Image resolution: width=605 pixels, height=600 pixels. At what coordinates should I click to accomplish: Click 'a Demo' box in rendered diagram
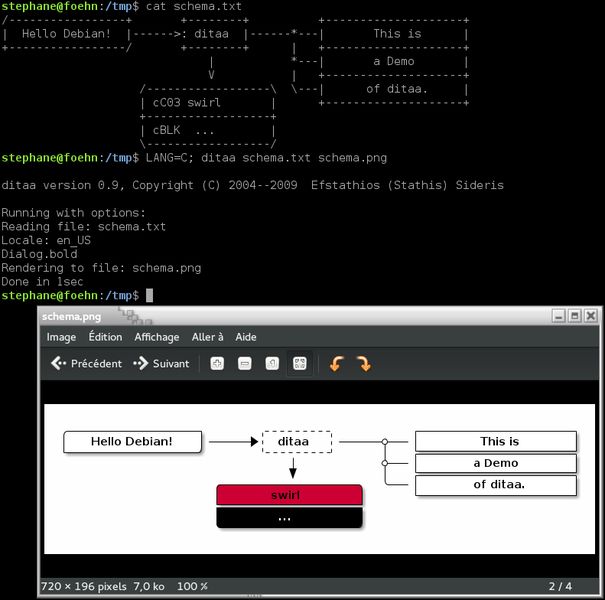pos(496,463)
